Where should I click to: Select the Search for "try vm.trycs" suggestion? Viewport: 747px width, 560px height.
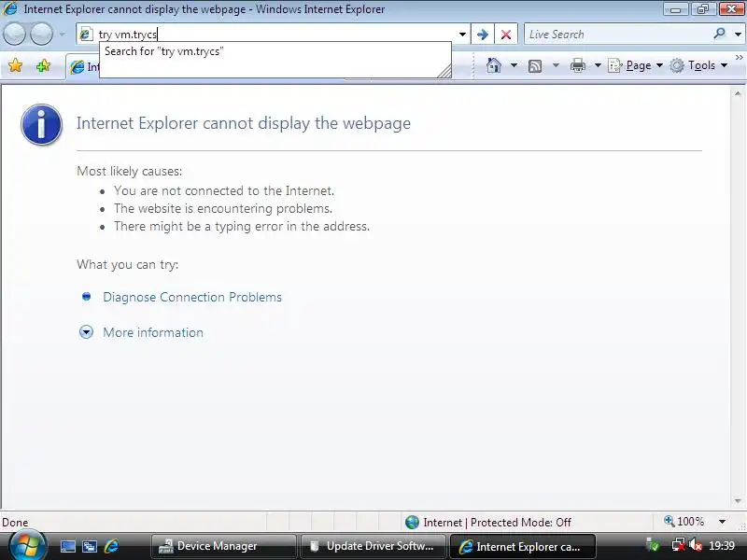point(275,51)
